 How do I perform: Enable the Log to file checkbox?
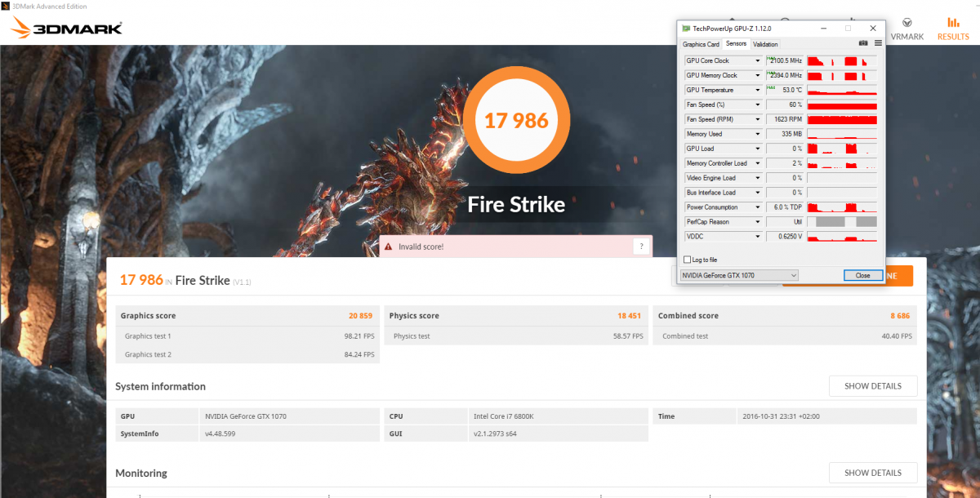click(x=687, y=260)
